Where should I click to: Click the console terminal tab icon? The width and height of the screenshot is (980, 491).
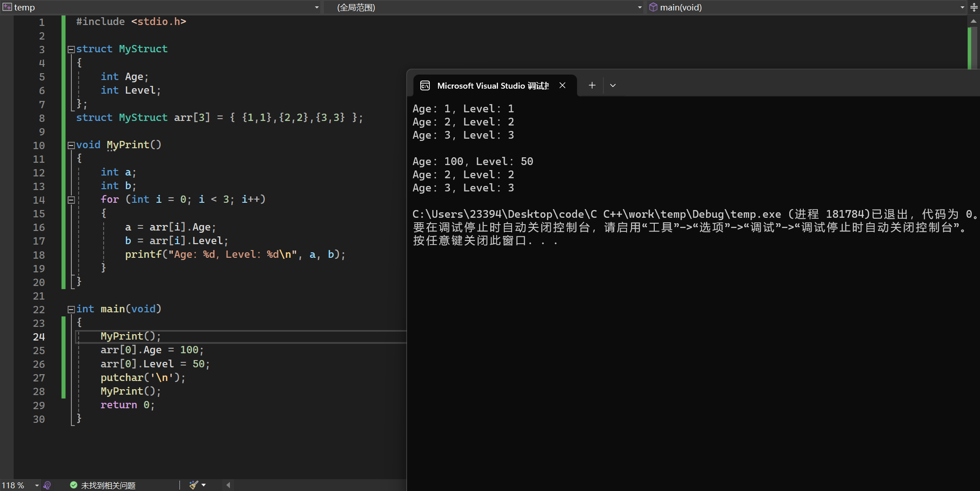[425, 85]
